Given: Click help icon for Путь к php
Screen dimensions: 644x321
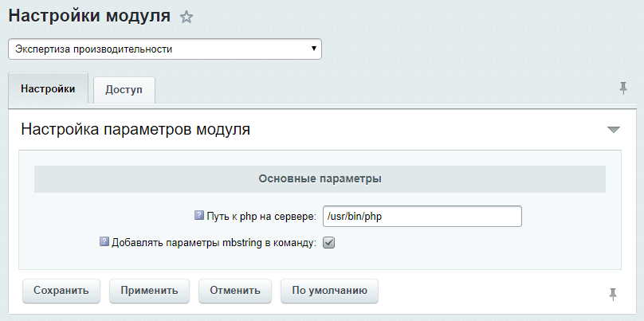Looking at the screenshot, I should (x=199, y=216).
